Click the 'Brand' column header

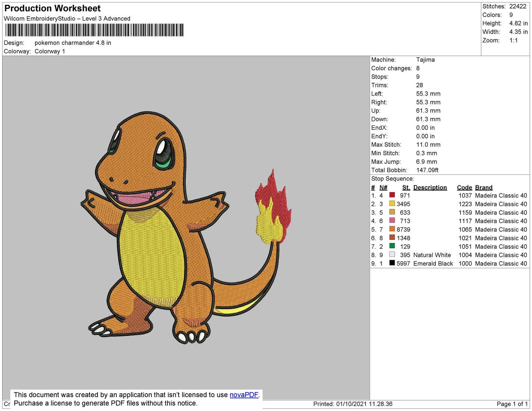483,188
